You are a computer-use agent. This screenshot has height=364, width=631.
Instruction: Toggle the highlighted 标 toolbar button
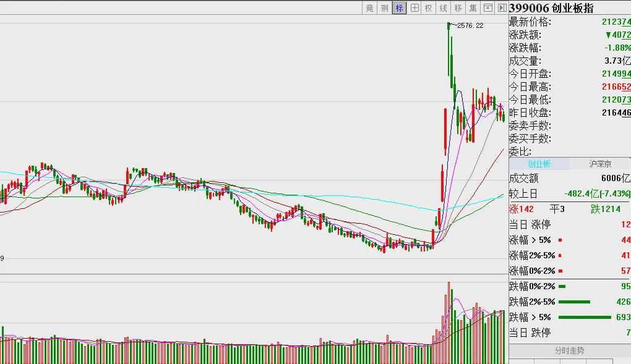[399, 8]
